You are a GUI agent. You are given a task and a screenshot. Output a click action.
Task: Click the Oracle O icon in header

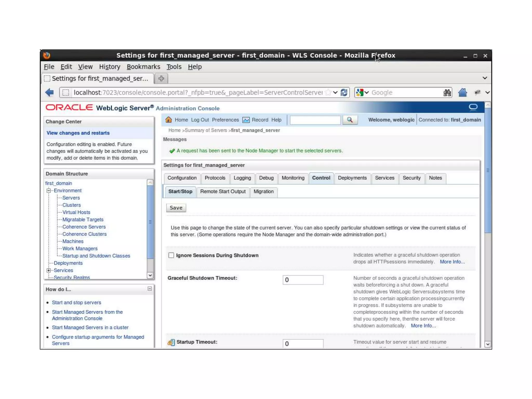(x=473, y=107)
